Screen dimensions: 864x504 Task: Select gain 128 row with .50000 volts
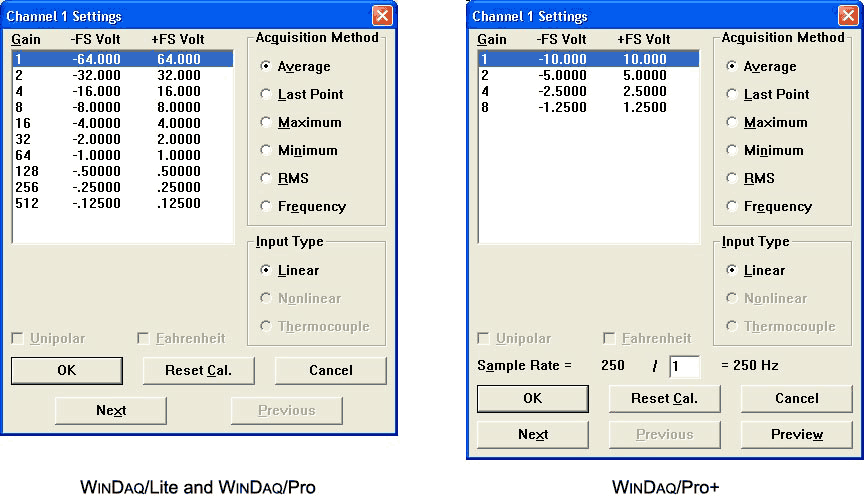[123, 171]
